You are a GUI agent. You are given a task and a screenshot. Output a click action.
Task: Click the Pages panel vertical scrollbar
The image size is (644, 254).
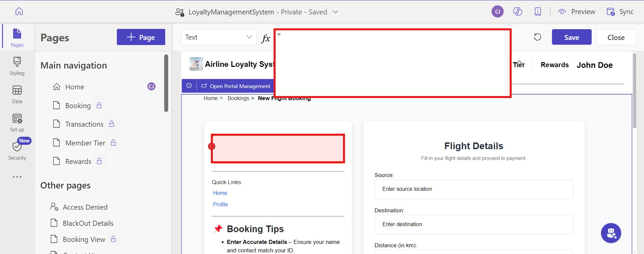[x=166, y=83]
